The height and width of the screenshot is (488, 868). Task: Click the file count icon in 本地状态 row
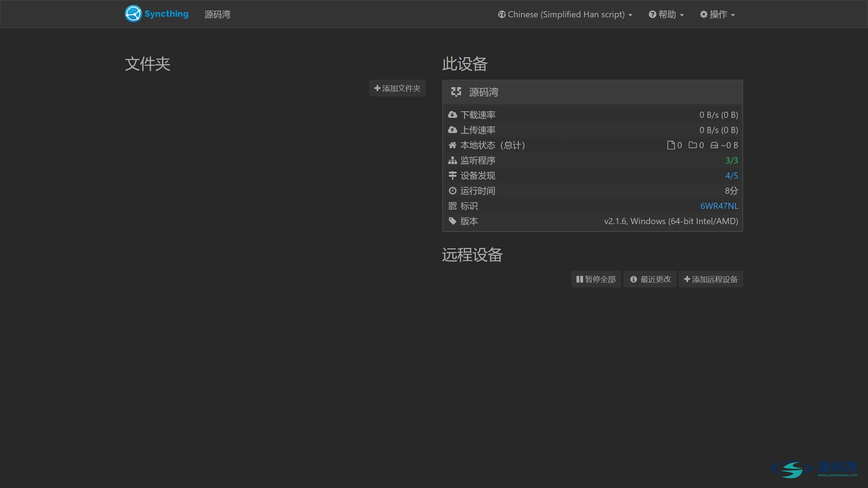671,145
